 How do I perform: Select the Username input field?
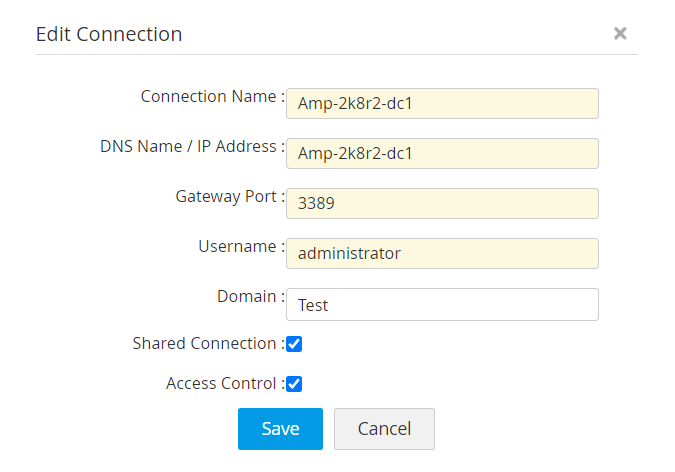(x=442, y=254)
